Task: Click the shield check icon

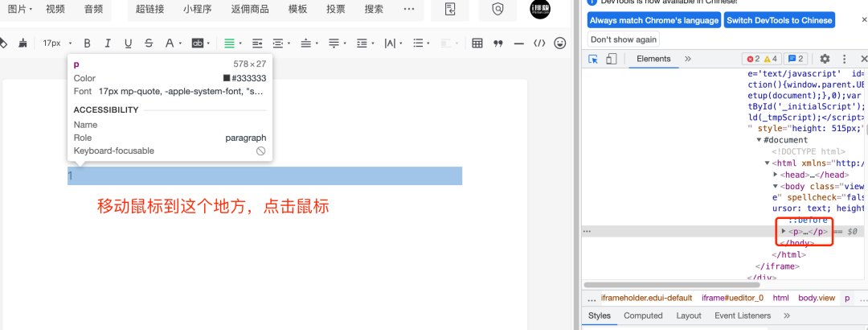Action: tap(498, 9)
